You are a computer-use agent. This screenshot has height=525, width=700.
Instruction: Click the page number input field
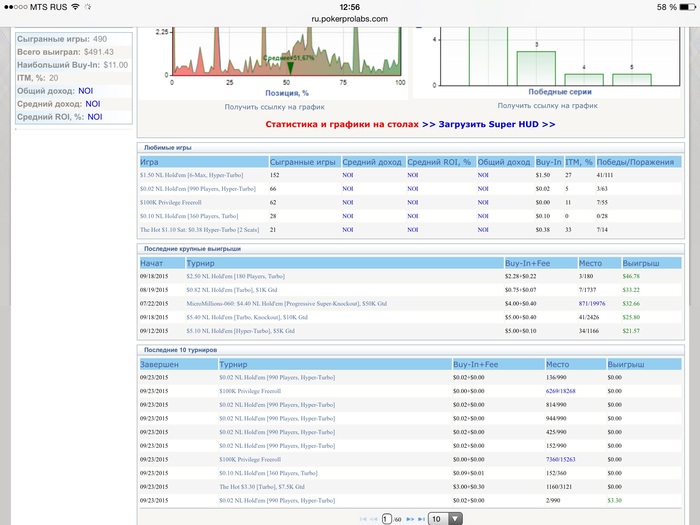(x=386, y=519)
